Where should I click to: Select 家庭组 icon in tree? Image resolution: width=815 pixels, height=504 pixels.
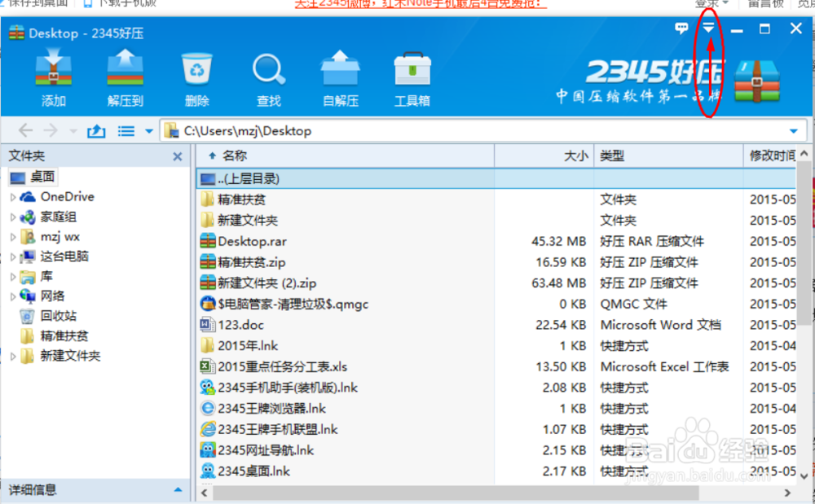click(x=28, y=217)
